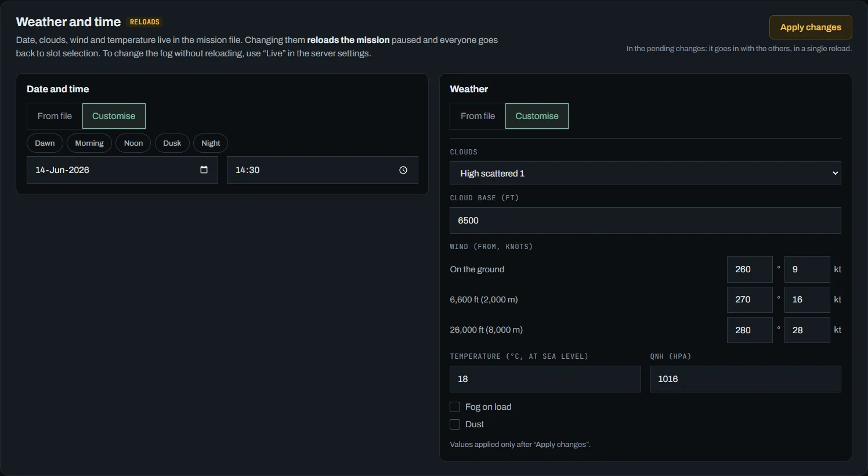Select From file under Date and time

click(x=55, y=116)
